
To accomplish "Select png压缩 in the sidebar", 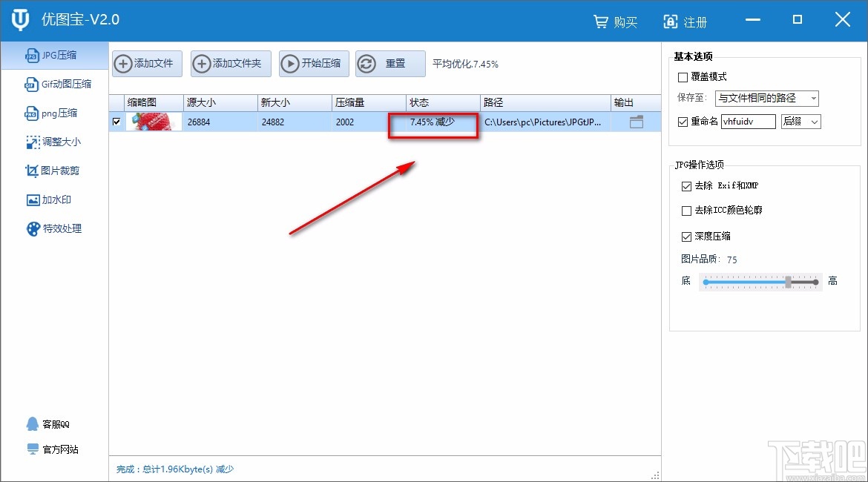I will point(51,113).
